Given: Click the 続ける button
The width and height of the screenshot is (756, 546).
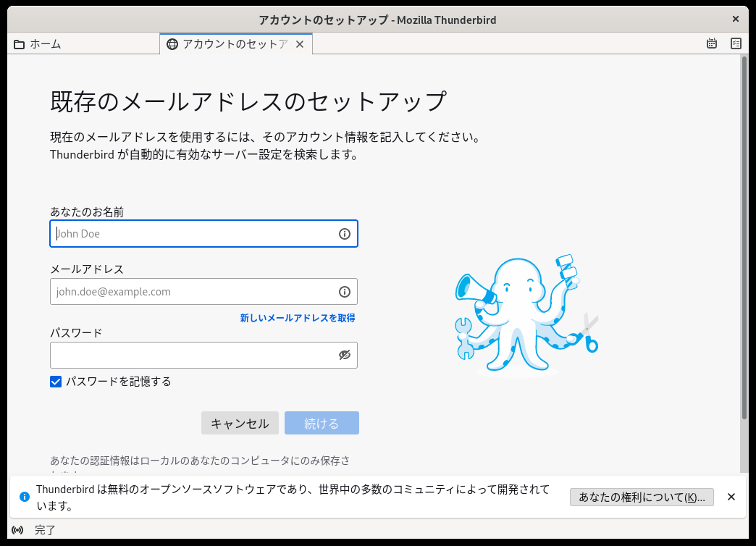Looking at the screenshot, I should pos(322,423).
